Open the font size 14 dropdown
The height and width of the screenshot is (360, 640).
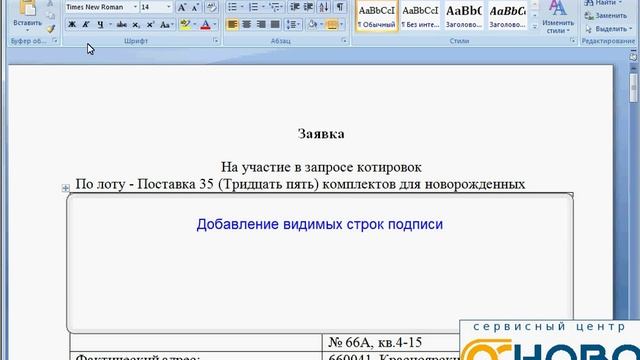169,7
